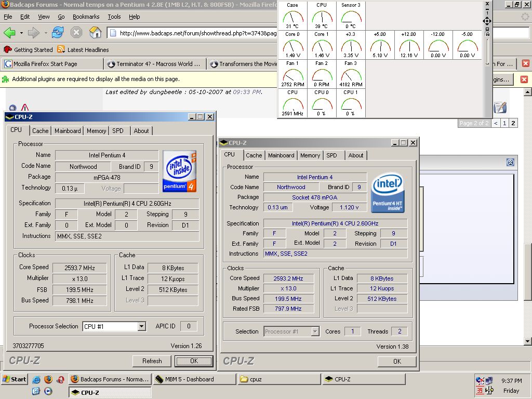Screen dimensions: 532x399
Task: Click the Reload page icon
Action: tap(58, 33)
